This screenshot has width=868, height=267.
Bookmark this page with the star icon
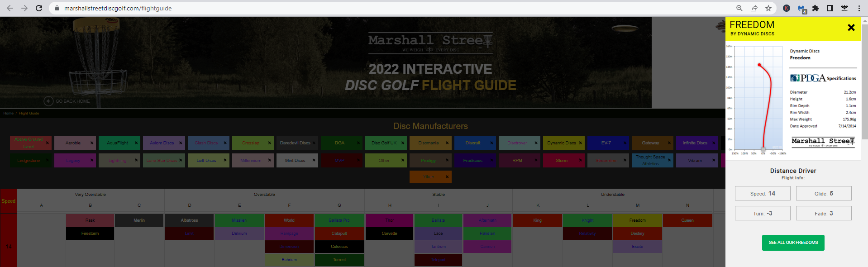click(768, 8)
